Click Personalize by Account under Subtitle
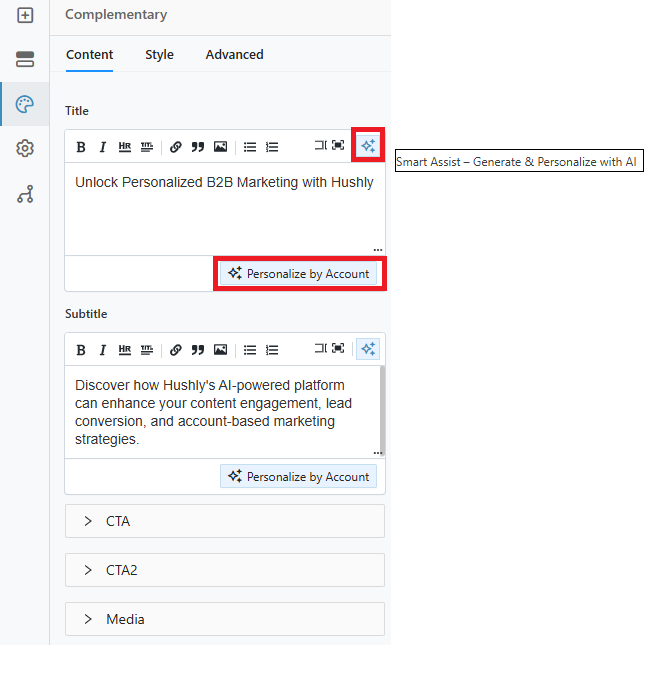The image size is (653, 686). (298, 476)
